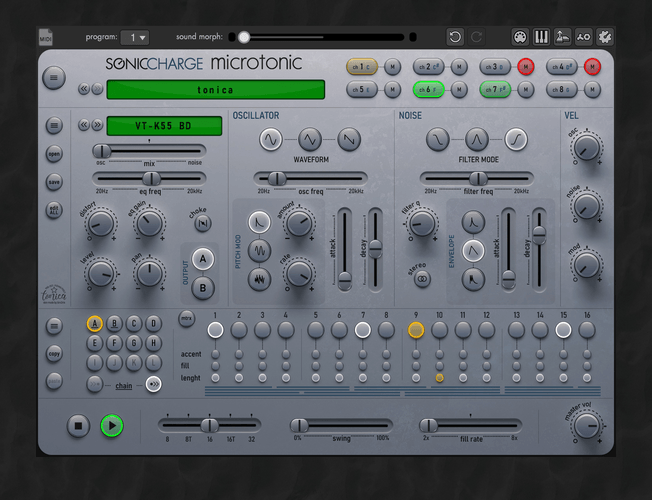Choose the sine pitch mod mode

pyautogui.click(x=259, y=250)
